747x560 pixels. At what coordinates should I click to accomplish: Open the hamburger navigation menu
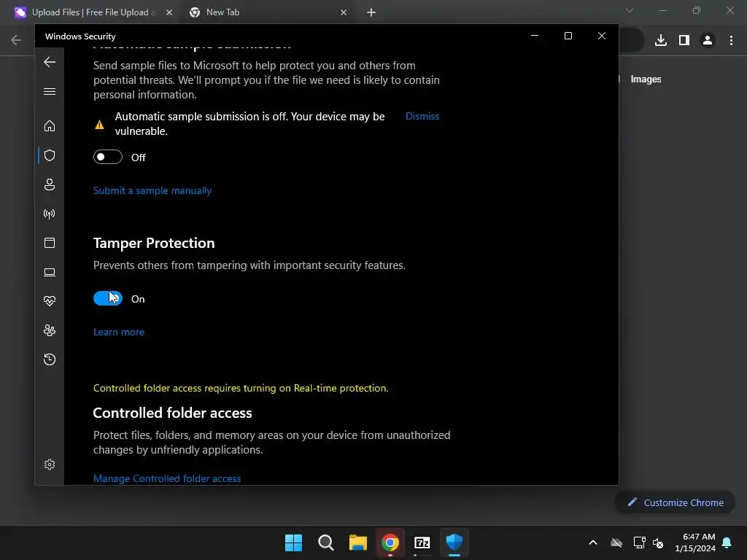pyautogui.click(x=50, y=91)
